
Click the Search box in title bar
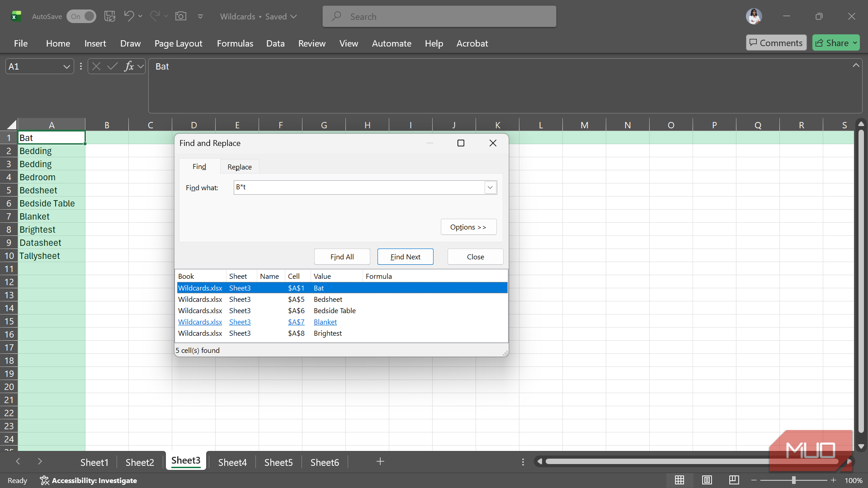point(439,16)
